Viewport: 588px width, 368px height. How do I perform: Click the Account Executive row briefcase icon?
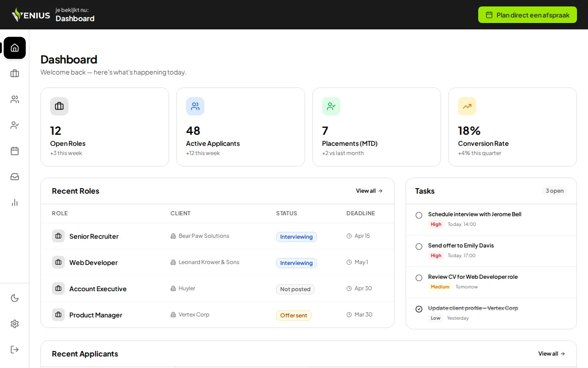point(58,288)
